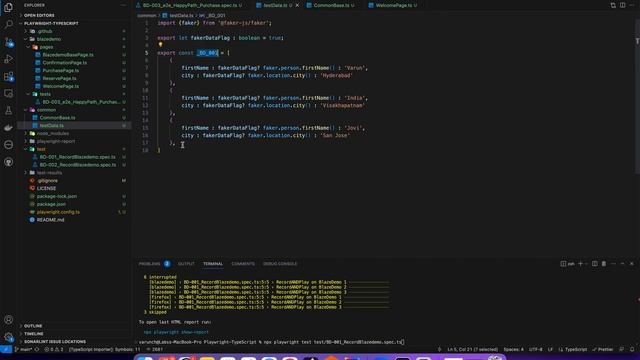Open .gitignore file in explorer

(x=47, y=181)
